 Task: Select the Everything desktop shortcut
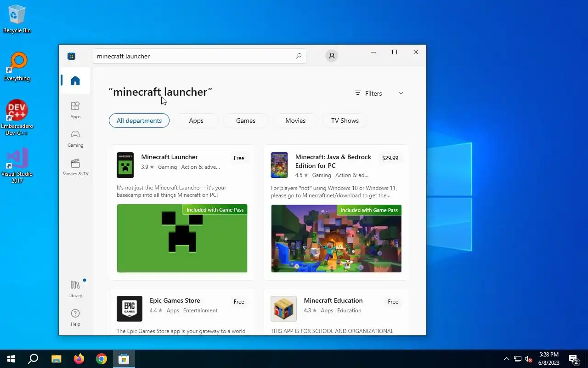click(x=17, y=67)
